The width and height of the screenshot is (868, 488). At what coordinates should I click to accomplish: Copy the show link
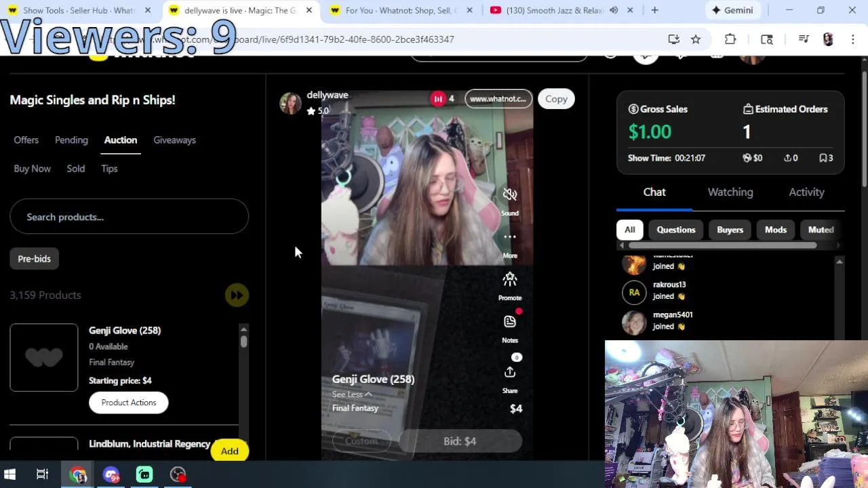(556, 99)
